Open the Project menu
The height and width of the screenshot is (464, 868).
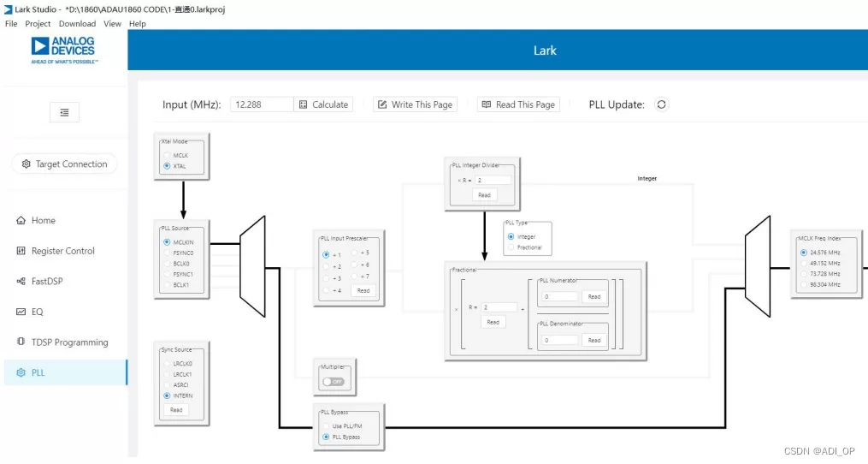click(x=38, y=24)
